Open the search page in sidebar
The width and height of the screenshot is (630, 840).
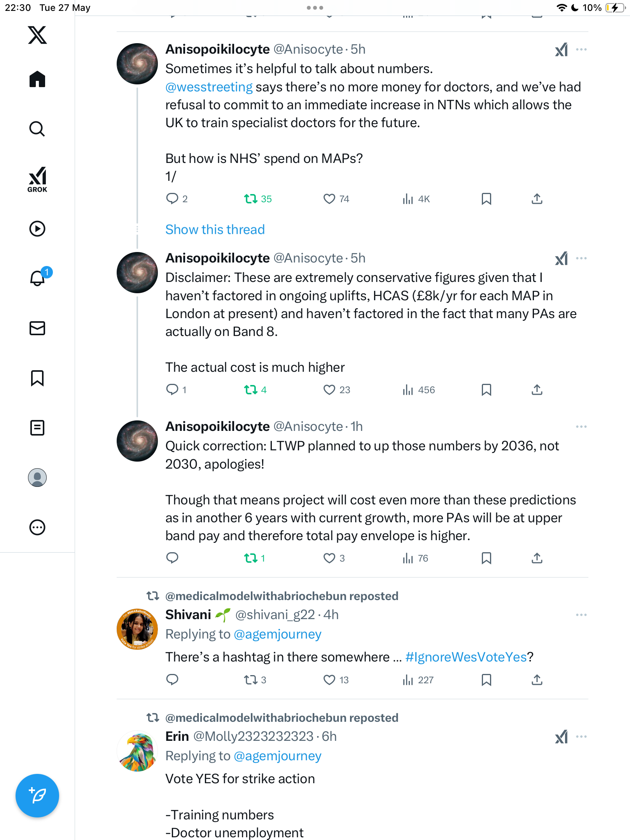[x=37, y=129]
